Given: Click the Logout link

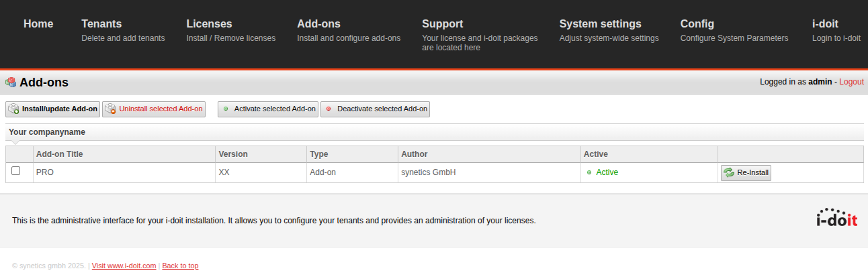Looking at the screenshot, I should pyautogui.click(x=851, y=82).
